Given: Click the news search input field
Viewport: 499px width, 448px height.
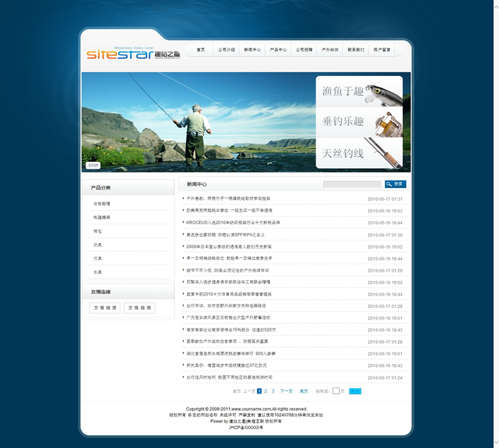Looking at the screenshot, I should 352,184.
